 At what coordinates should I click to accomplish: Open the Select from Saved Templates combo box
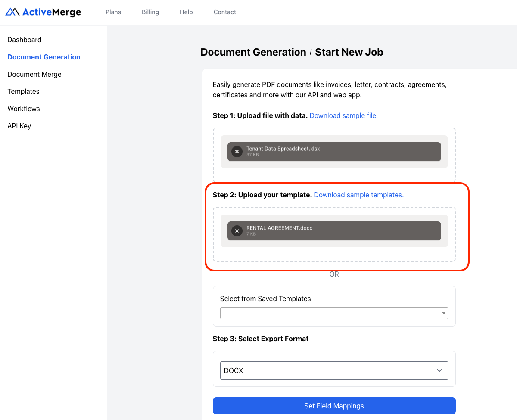(334, 313)
